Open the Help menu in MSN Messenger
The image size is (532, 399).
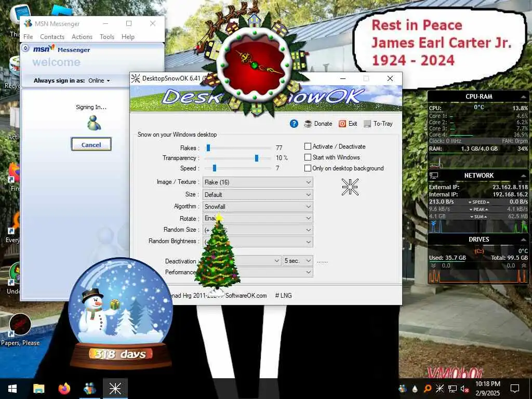pyautogui.click(x=128, y=37)
